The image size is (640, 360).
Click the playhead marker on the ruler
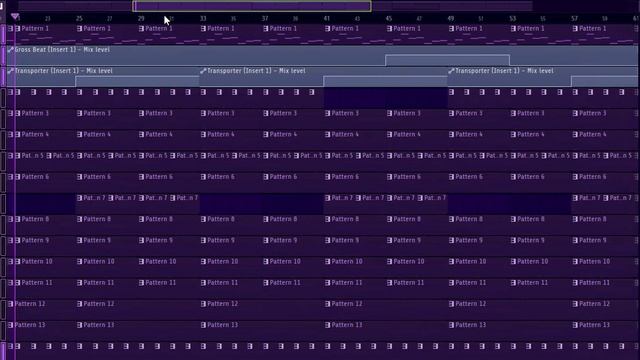[15, 17]
